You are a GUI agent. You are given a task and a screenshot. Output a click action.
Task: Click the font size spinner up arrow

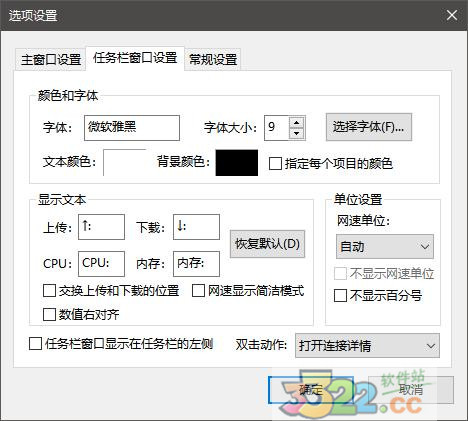(x=297, y=122)
